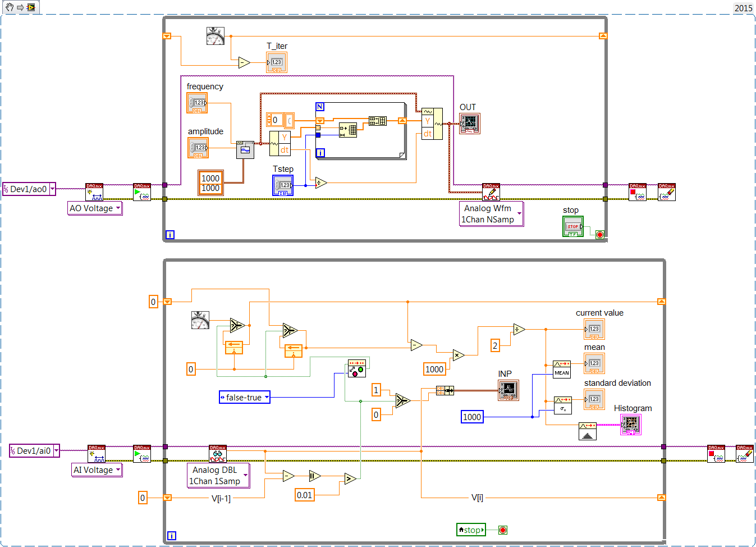Screen dimensions: 756x547
Task: Select the amplitude numeric control
Action: tap(198, 148)
